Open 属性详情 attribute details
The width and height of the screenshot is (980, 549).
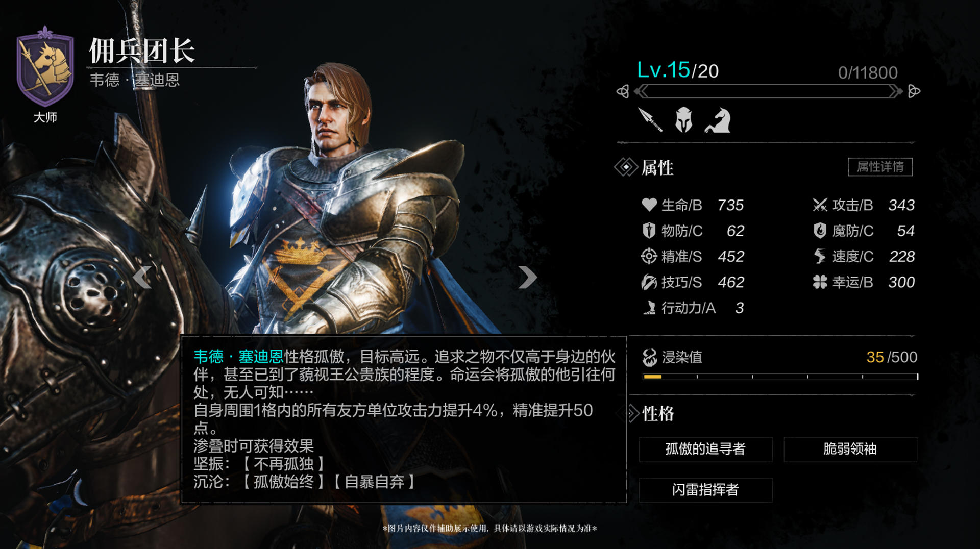point(880,167)
